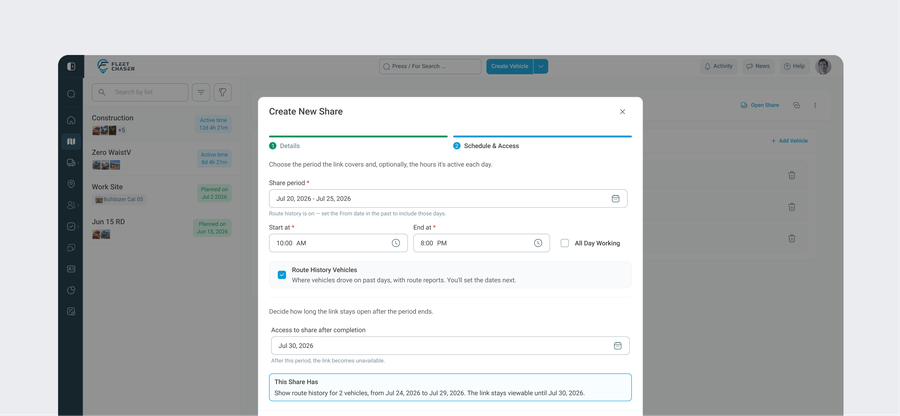
Task: Click the Share period date range field
Action: coord(448,199)
